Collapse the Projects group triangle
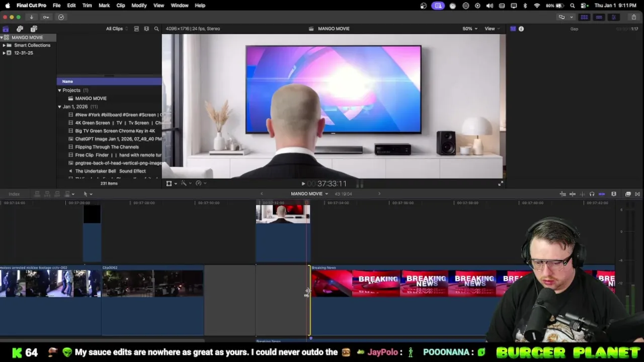 coord(59,90)
